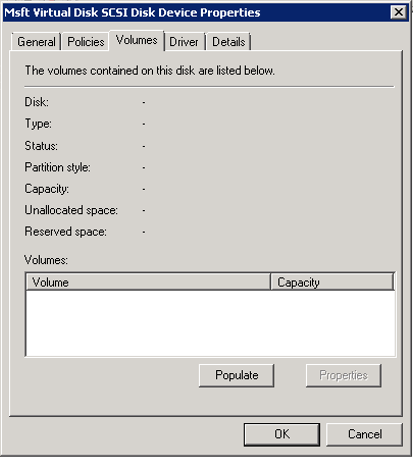Select the Volumes tab
Screen dimensions: 413x458
(x=136, y=40)
